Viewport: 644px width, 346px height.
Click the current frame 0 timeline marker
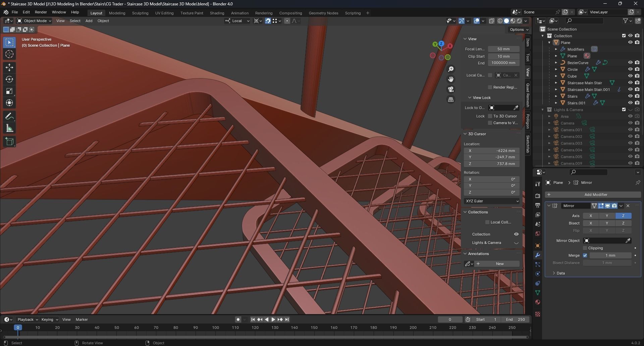[x=18, y=328]
